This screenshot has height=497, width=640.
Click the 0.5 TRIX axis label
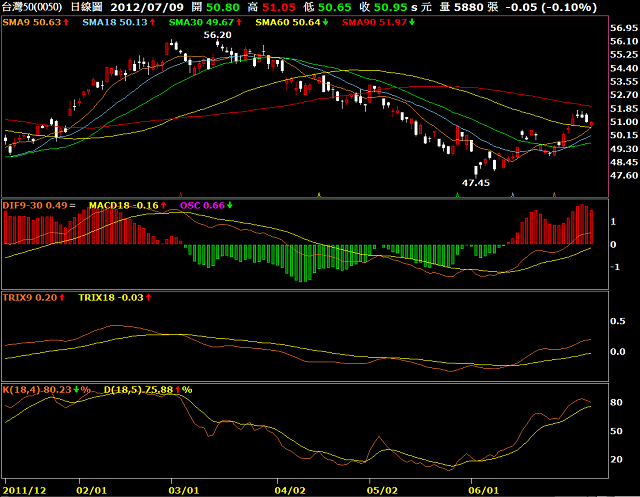point(618,321)
